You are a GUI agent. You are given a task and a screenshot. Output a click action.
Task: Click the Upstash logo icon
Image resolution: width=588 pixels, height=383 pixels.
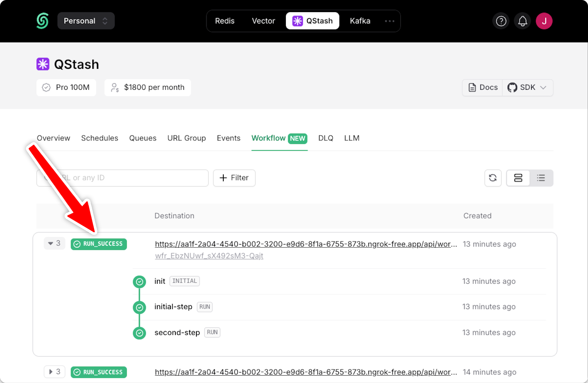42,21
